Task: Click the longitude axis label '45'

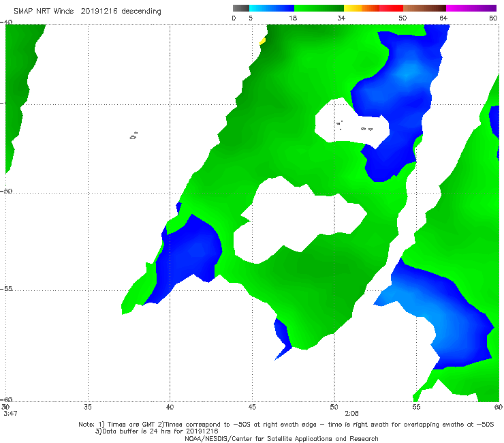Action: click(x=252, y=407)
